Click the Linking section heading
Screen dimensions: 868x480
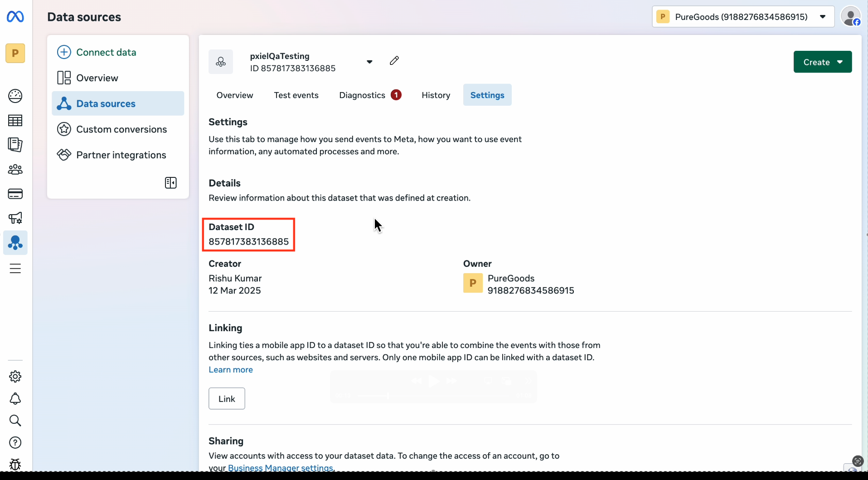tap(225, 328)
